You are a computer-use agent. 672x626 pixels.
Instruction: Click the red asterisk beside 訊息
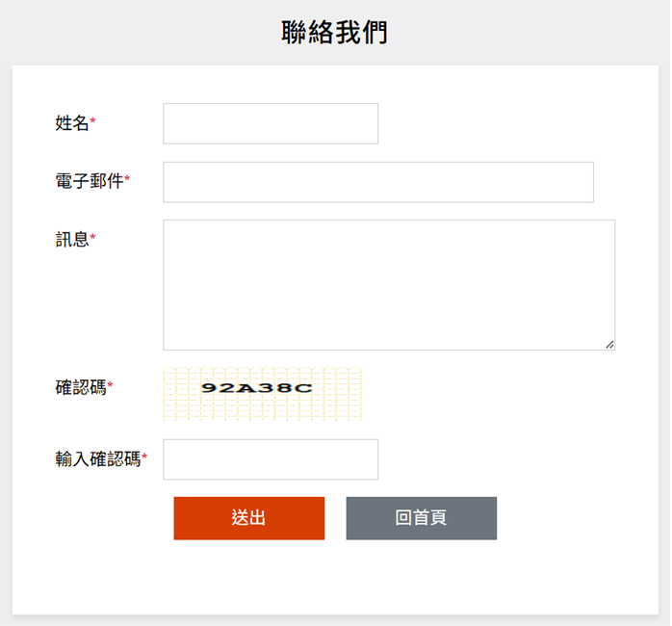click(93, 239)
